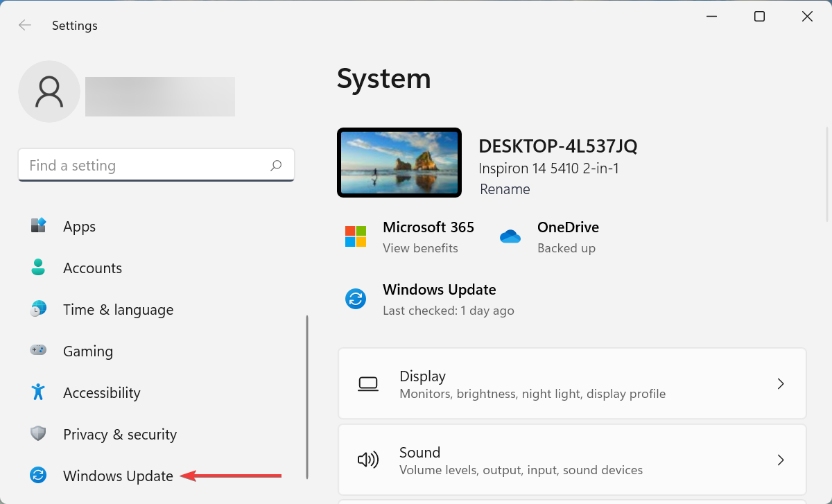This screenshot has height=504, width=832.
Task: Expand the Display settings row
Action: pyautogui.click(x=572, y=383)
